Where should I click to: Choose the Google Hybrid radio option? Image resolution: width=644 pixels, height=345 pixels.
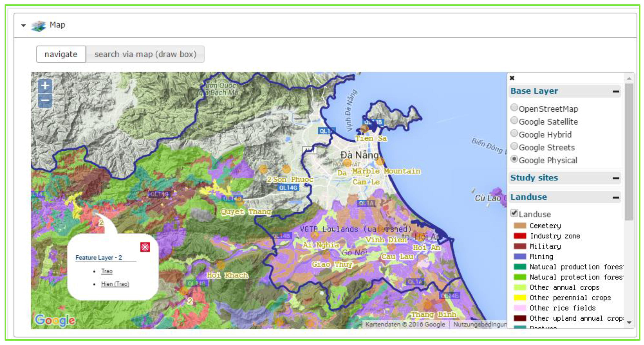click(x=514, y=133)
